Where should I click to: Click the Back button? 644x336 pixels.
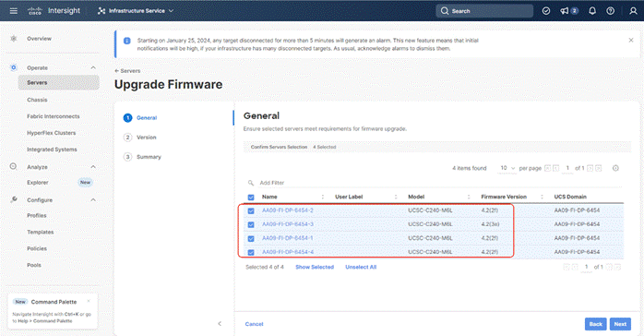[595, 324]
